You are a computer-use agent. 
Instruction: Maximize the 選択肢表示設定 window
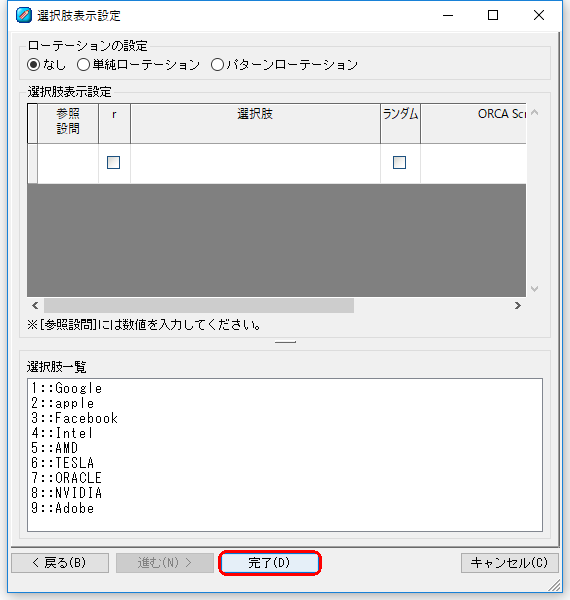point(493,15)
